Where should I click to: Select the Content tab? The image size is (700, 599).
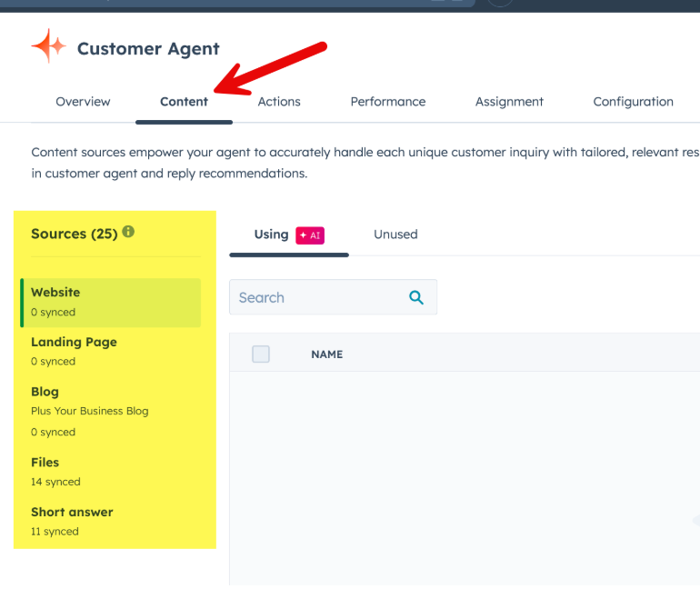184,102
